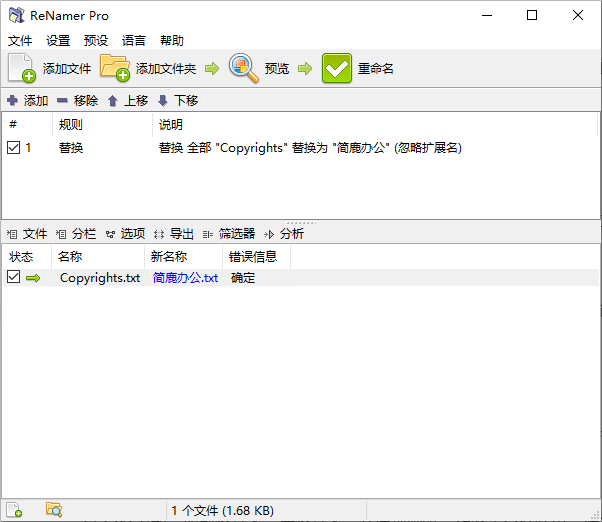Click the 规则 column header
Viewport: 602px width, 522px height.
click(x=103, y=124)
